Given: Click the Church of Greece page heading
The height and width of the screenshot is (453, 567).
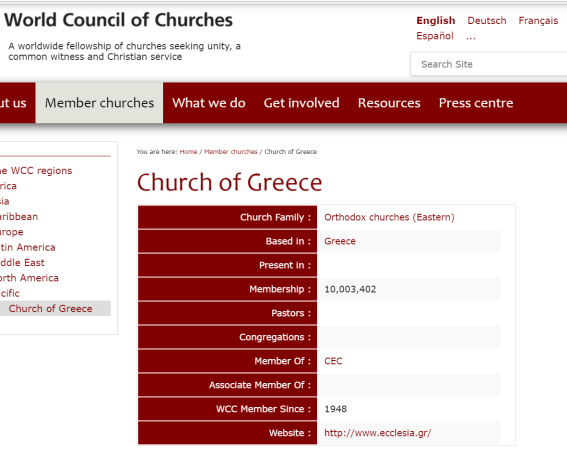Looking at the screenshot, I should click(229, 182).
